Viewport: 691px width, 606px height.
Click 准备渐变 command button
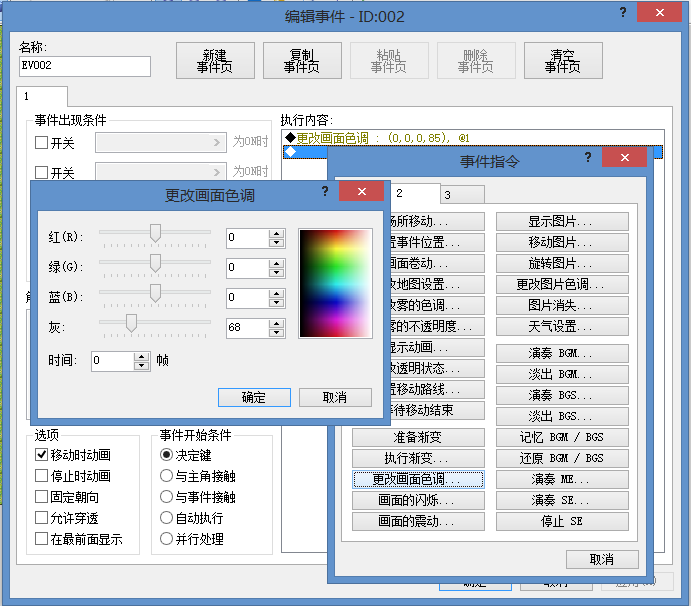click(418, 438)
